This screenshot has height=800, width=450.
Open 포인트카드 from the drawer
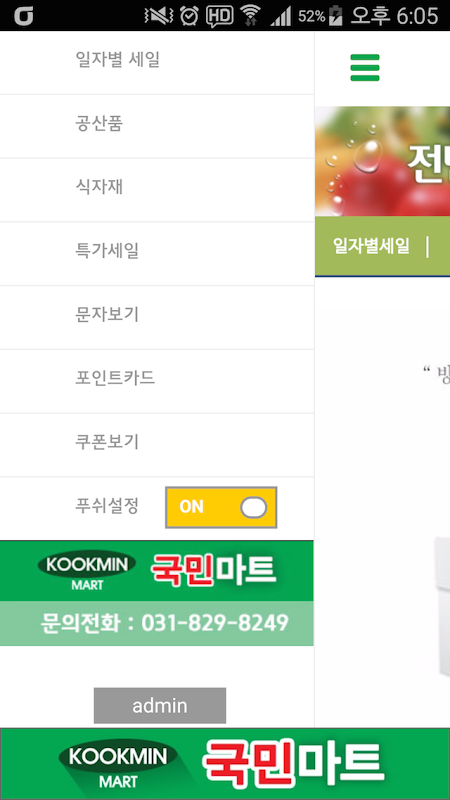(x=157, y=381)
